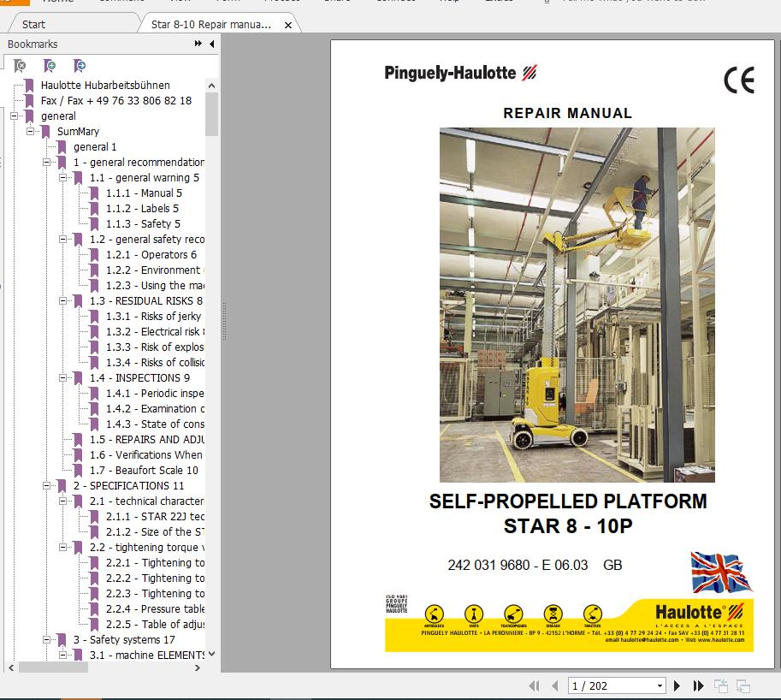Collapse '1.3 - RESIDUAL RISKS' tree node
The image size is (781, 700).
[x=63, y=301]
